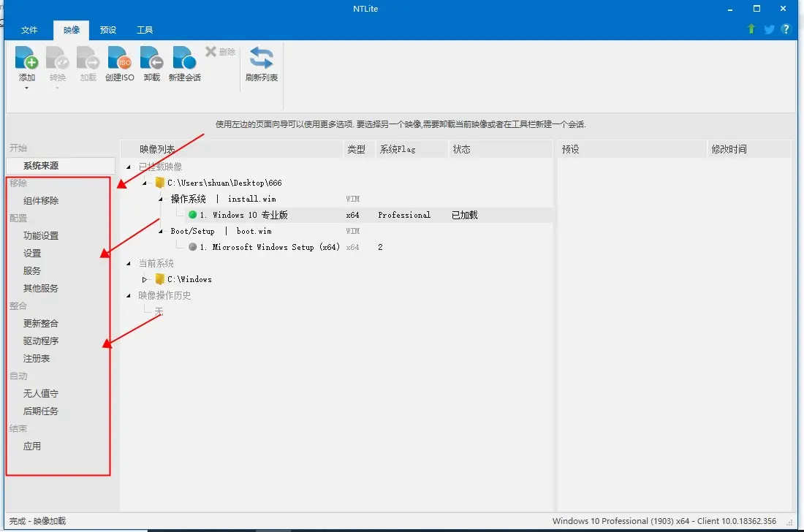
Task: Click the 卸载 (Unload) toolbar icon
Action: pyautogui.click(x=152, y=58)
